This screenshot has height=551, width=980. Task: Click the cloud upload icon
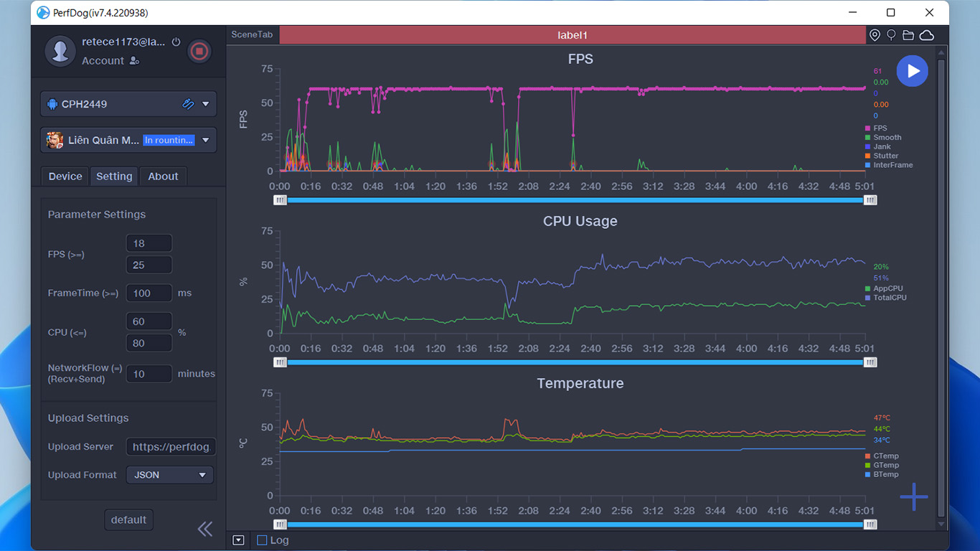pyautogui.click(x=927, y=35)
